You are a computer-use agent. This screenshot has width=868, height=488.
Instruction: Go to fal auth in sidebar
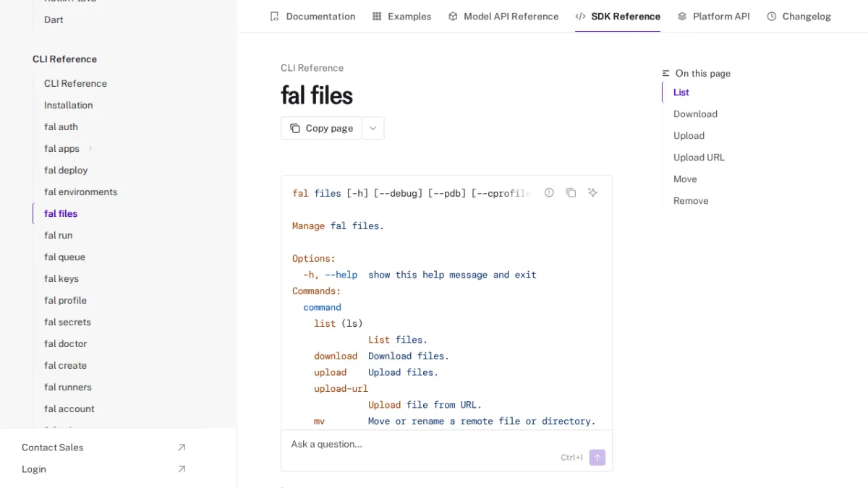(x=61, y=127)
